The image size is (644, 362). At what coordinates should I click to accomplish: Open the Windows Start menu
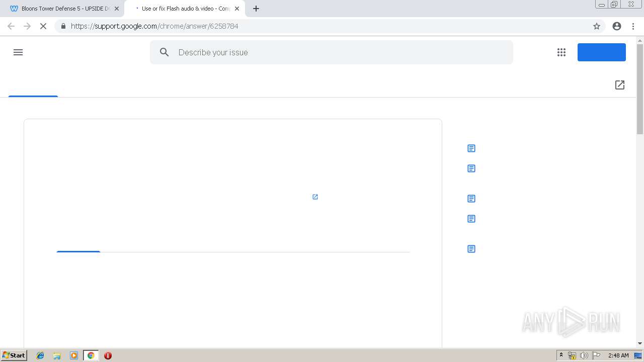[14, 355]
